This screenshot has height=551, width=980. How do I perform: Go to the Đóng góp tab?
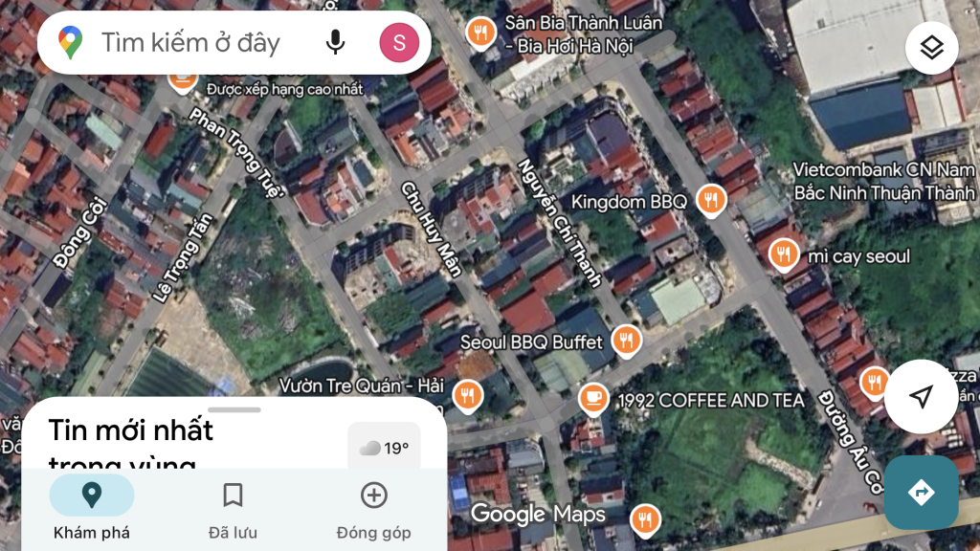[373, 508]
